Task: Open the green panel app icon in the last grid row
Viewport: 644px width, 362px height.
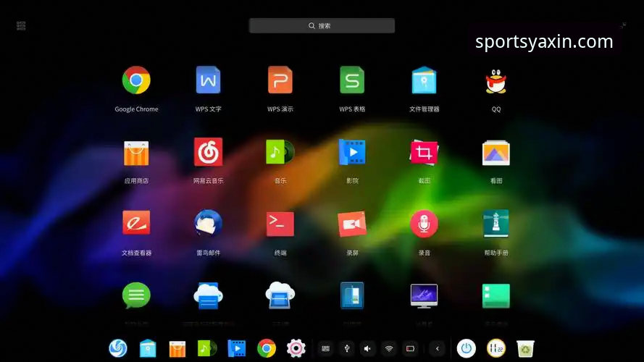Action: pos(495,295)
